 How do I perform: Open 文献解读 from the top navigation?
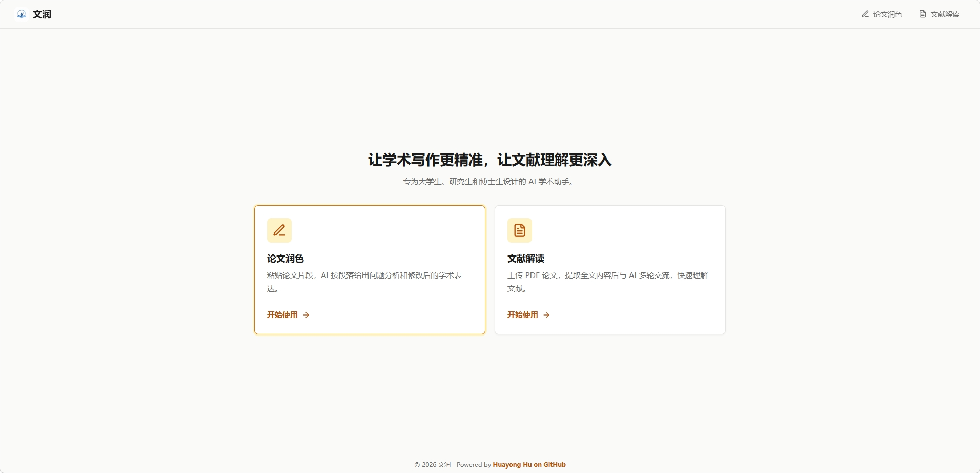[x=939, y=14]
